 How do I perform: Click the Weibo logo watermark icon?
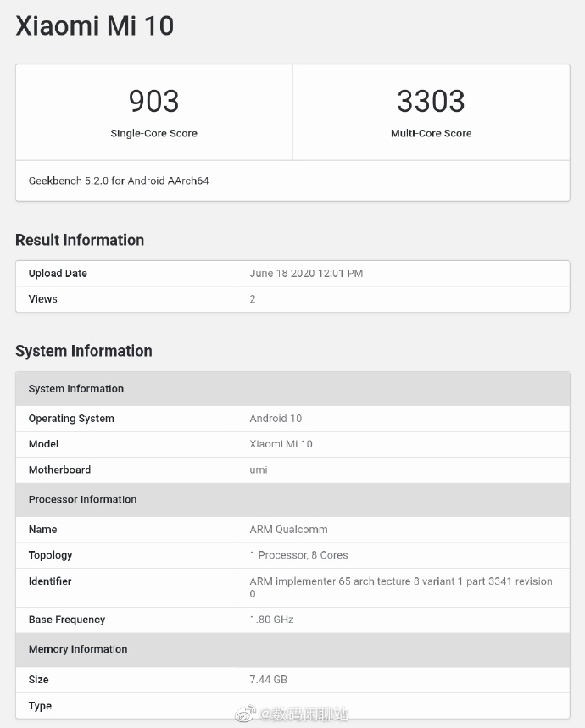coord(244,714)
